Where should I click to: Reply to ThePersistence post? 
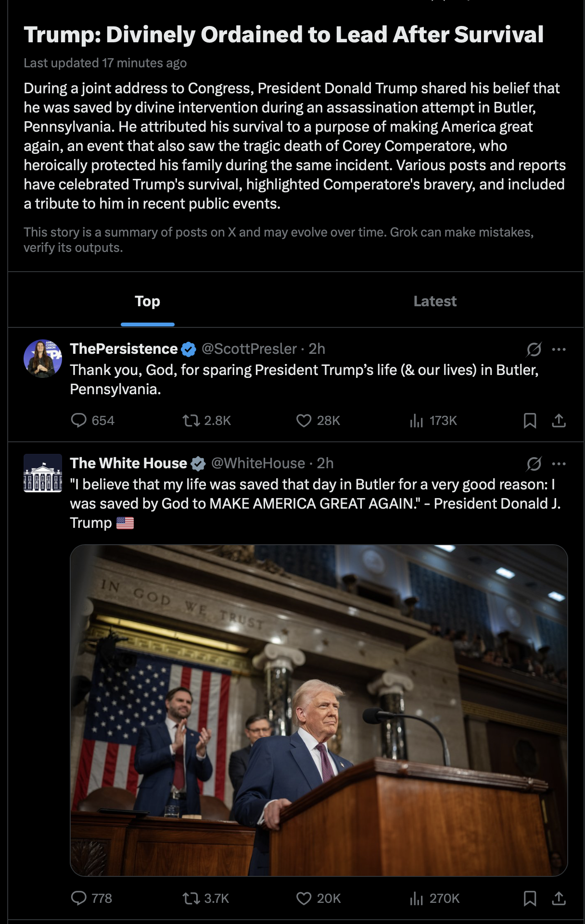[92, 421]
